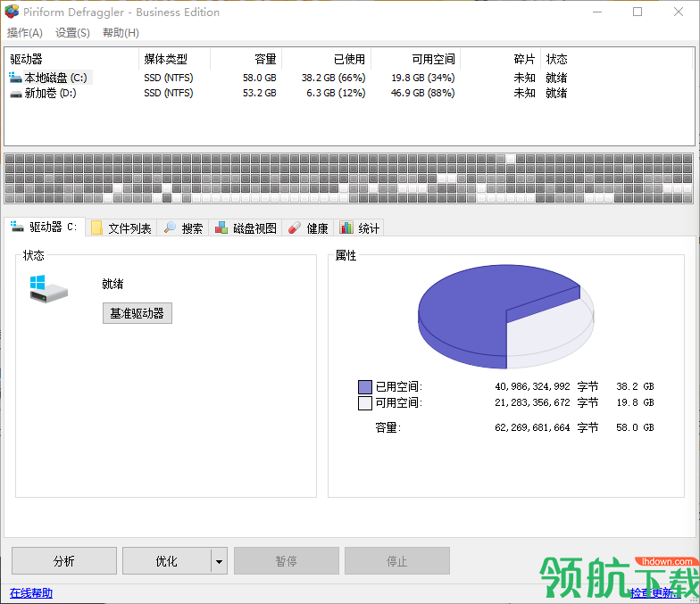Screen dimensions: 700x604
Task: Click the 暂停 button
Action: [x=286, y=560]
